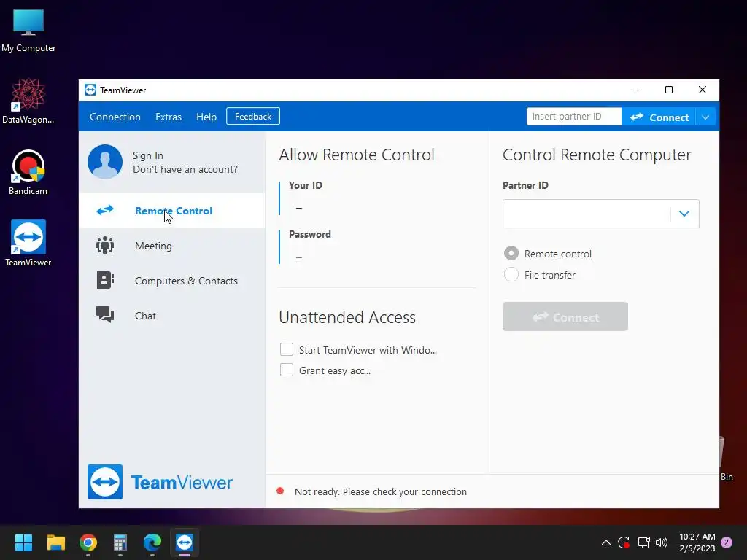Select the Meeting people icon
The width and height of the screenshot is (747, 560).
(x=105, y=245)
